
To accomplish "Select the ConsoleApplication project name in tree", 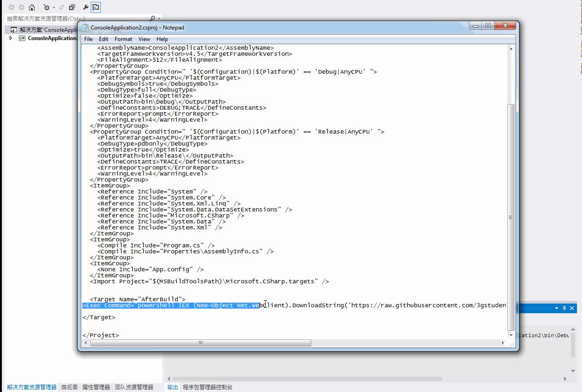I will [x=52, y=38].
